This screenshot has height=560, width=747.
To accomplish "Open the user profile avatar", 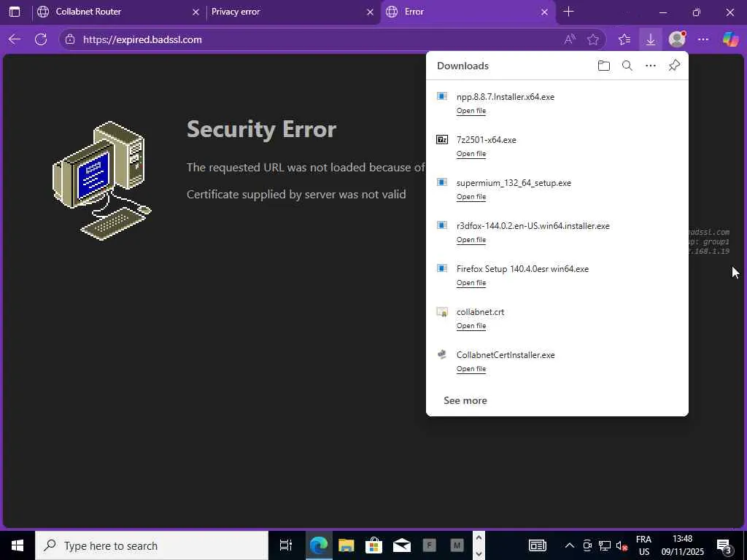I will coord(677,39).
